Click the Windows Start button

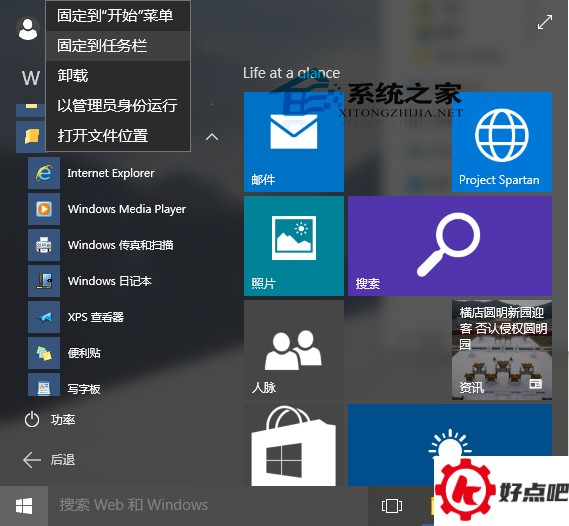[24, 506]
